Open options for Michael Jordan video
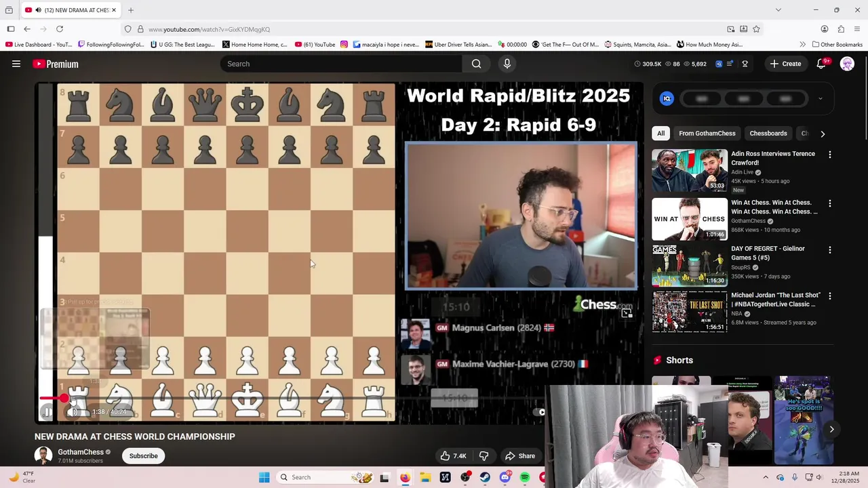Screen dimensions: 868x488 [829, 296]
